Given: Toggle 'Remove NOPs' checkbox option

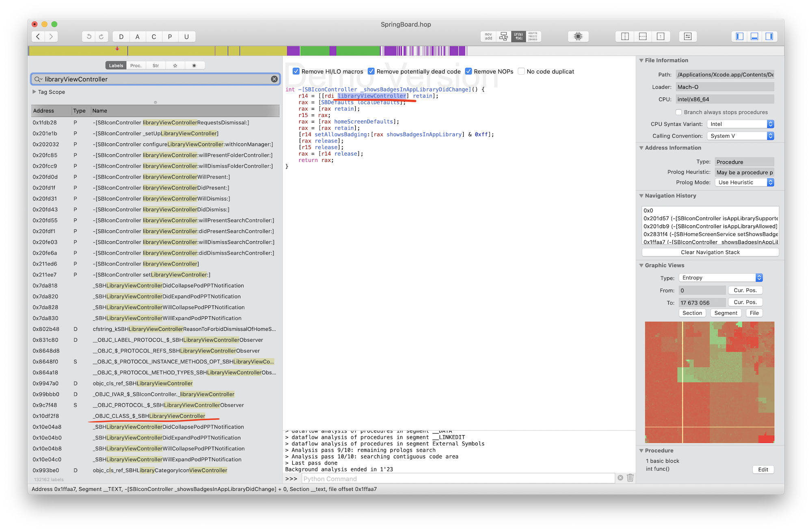Looking at the screenshot, I should click(469, 71).
